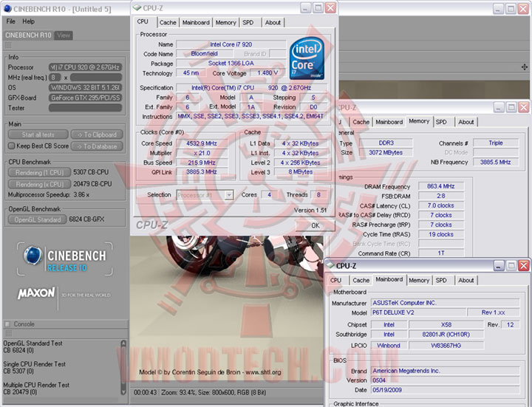The width and height of the screenshot is (532, 407).
Task: Click the DRAM Frequency value 863.4 MHz
Action: 440,186
